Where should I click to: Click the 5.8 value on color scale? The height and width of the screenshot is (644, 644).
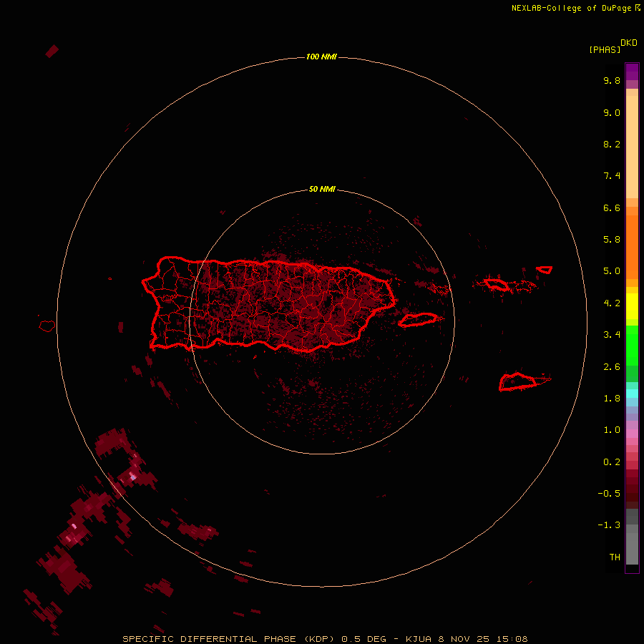click(x=612, y=239)
